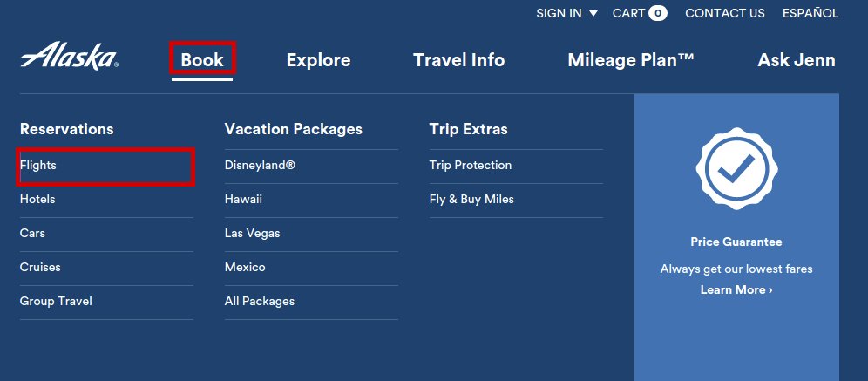Screen dimensions: 868x381
Task: Click the Alaska Airlines logo
Action: 69,56
